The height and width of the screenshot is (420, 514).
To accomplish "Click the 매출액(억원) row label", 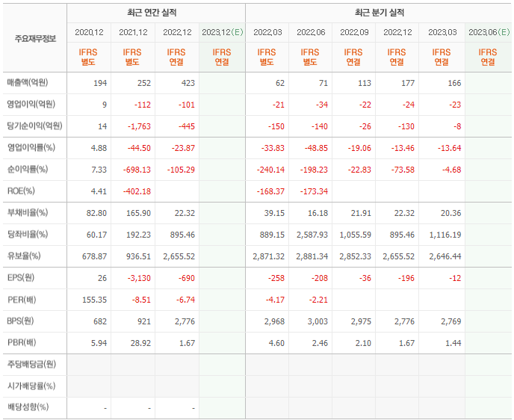I will click(28, 83).
